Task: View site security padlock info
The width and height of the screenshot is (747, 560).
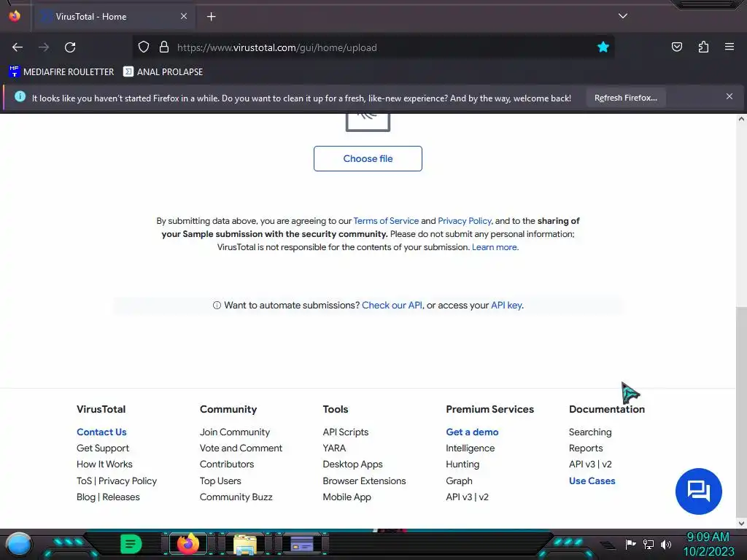Action: [164, 47]
